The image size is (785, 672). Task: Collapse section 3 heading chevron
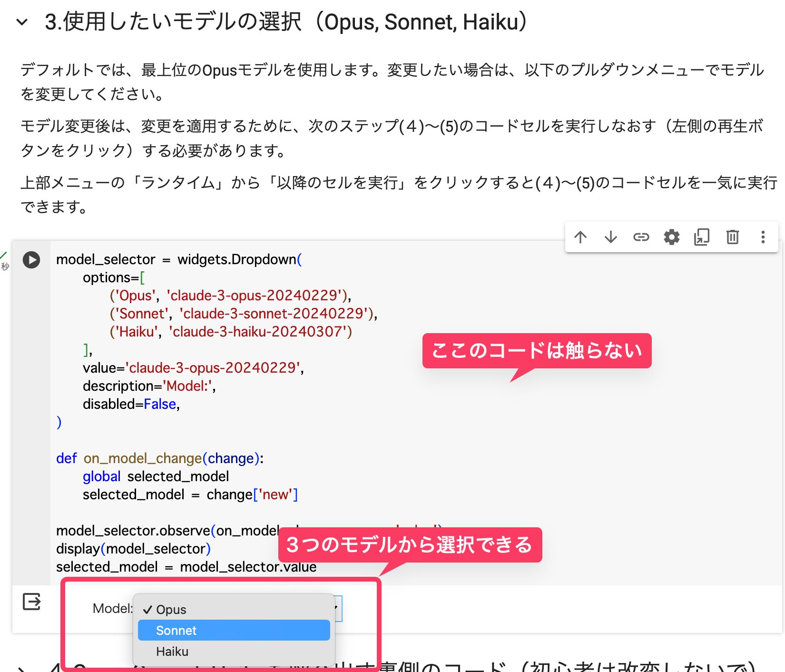tap(22, 22)
